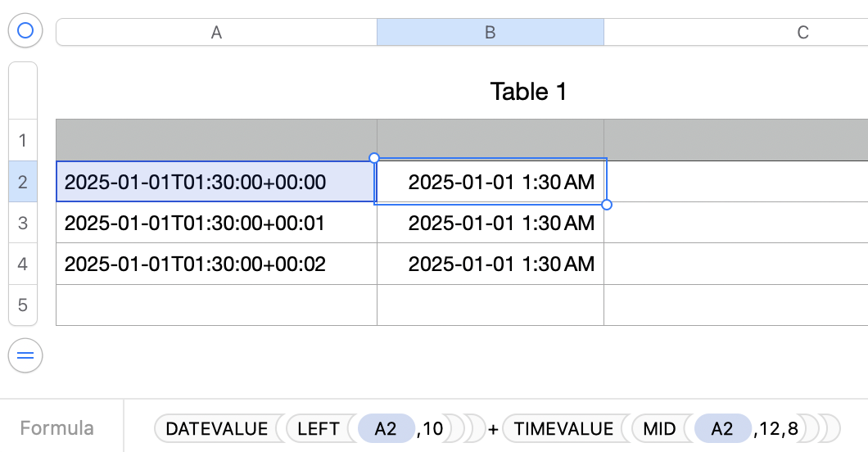Click the add rows handle icon
Image resolution: width=868 pixels, height=452 pixels.
(25, 355)
